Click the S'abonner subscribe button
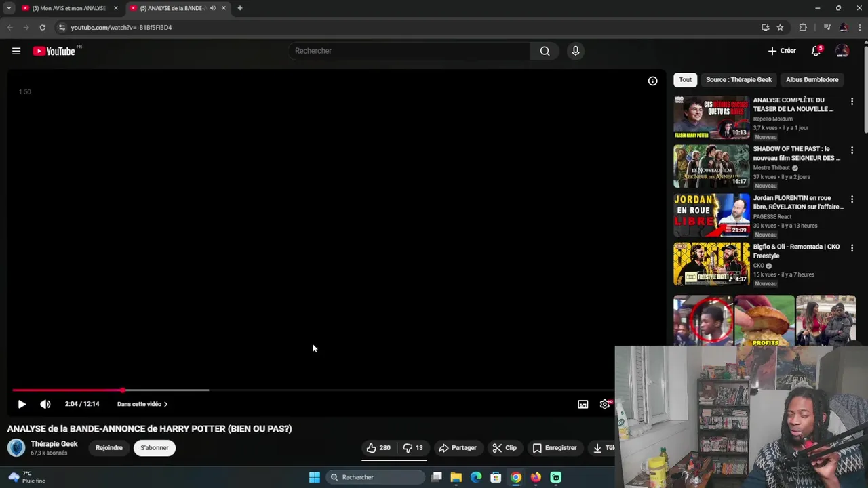 click(x=155, y=448)
